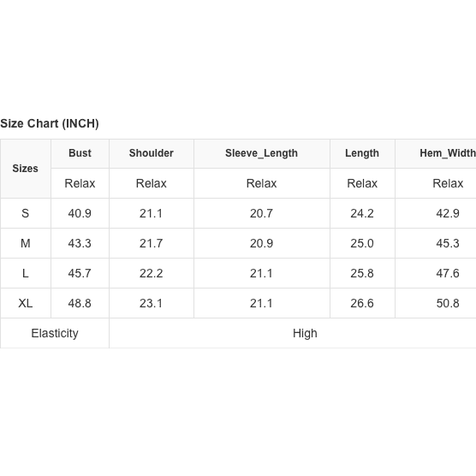
Task: Click the Shoulder column header
Action: [152, 153]
